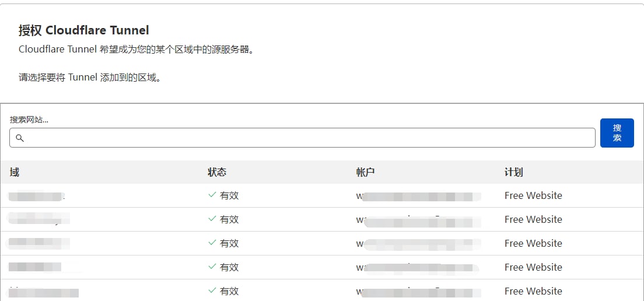Click the checkmark icon in the second row
Viewport: 644px width, 301px height.
point(212,219)
